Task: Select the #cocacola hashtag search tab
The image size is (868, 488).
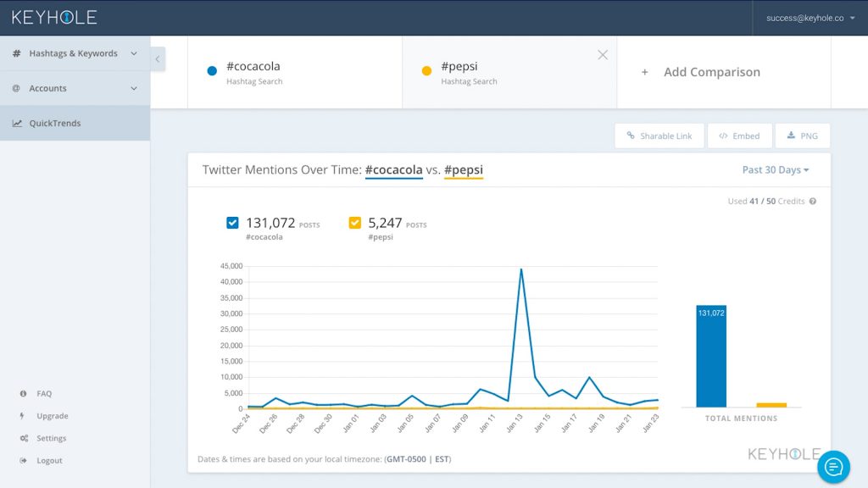Action: (295, 72)
